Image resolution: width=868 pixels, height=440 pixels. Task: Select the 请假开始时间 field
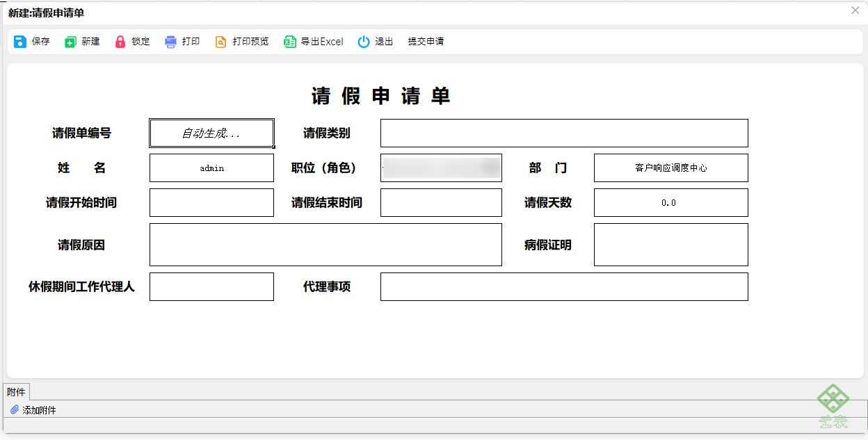(x=212, y=202)
